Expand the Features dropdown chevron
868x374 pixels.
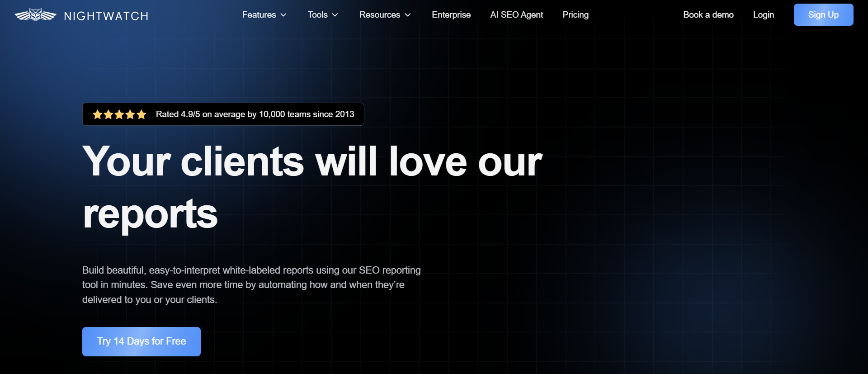(283, 15)
